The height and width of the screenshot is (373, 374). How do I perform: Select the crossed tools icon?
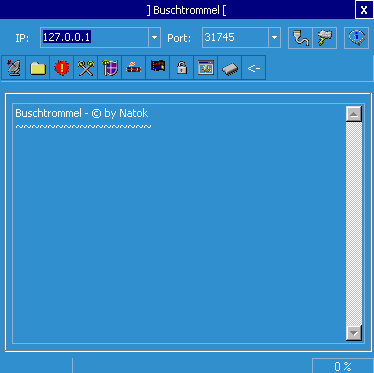(x=86, y=68)
